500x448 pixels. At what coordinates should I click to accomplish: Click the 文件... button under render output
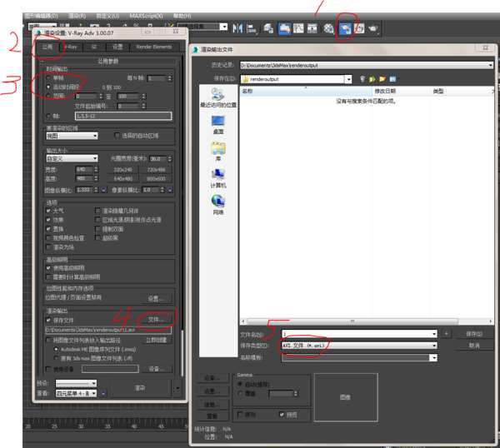pos(157,320)
